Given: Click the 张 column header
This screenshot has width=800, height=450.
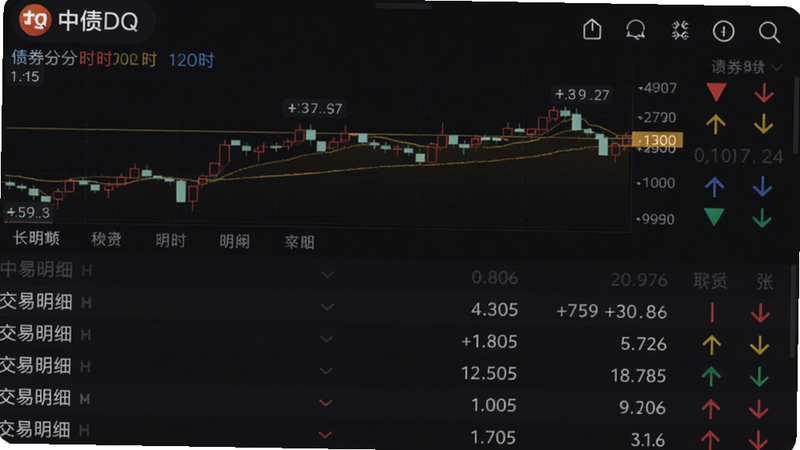Looking at the screenshot, I should (764, 281).
